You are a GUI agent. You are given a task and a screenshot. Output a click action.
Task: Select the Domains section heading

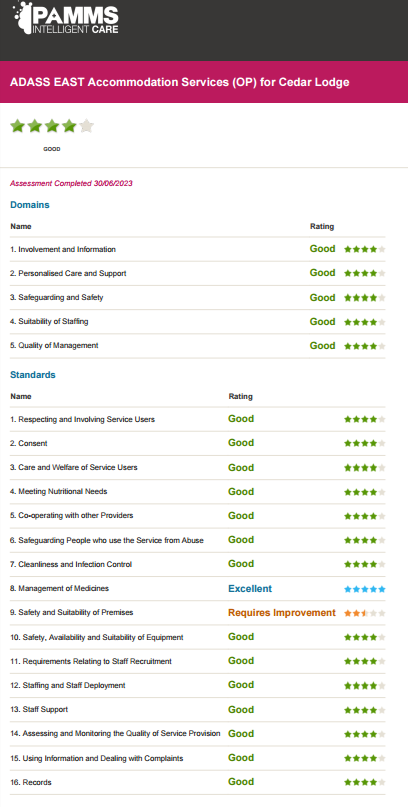(30, 205)
